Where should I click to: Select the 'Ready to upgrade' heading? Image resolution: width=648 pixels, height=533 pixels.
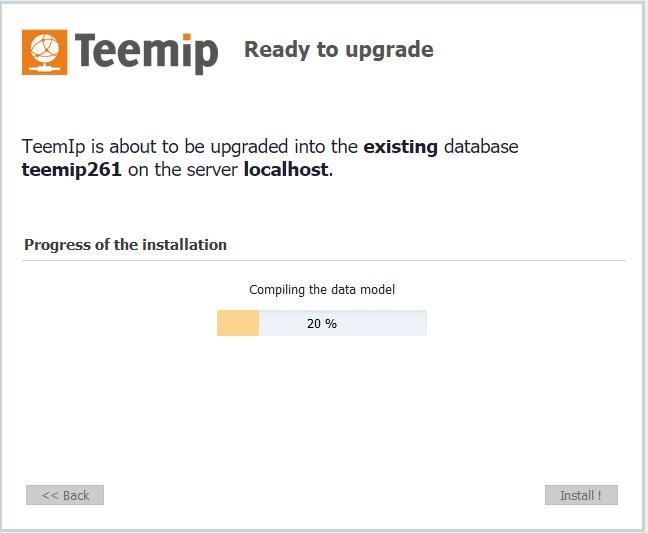pos(338,49)
